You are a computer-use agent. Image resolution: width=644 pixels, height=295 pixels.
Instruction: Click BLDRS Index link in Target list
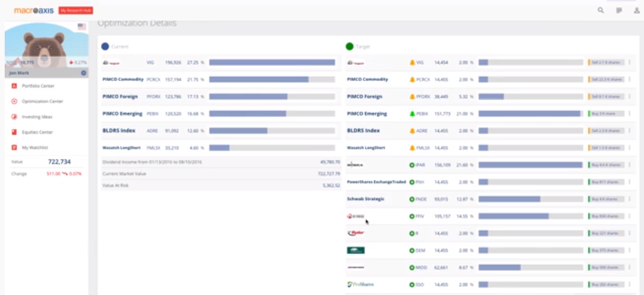pos(363,130)
